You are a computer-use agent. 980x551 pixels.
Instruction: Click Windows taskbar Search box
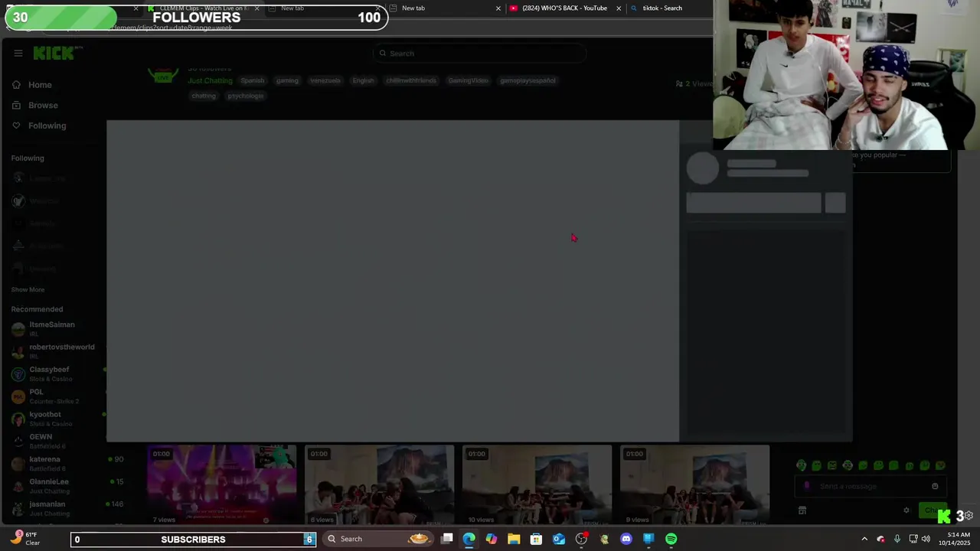pos(377,539)
